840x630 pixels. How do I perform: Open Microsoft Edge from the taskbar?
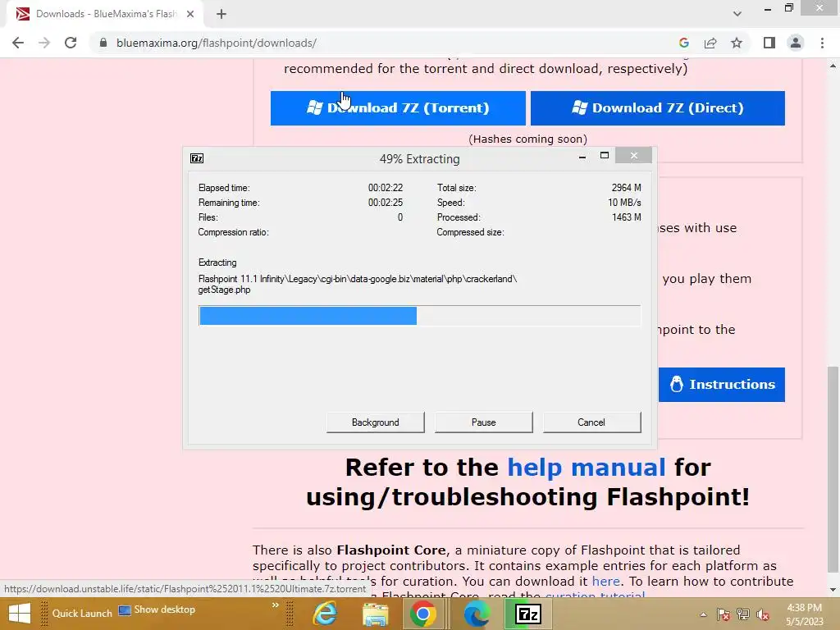(x=477, y=614)
